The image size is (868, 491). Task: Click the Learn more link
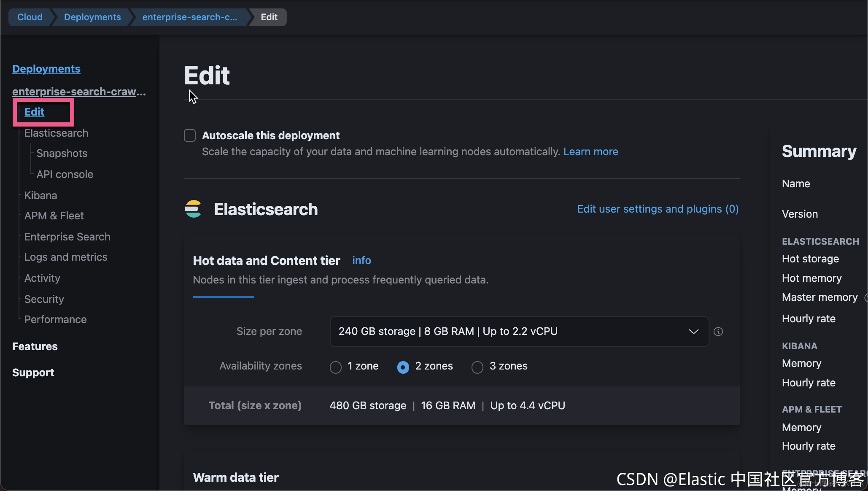[x=590, y=151]
